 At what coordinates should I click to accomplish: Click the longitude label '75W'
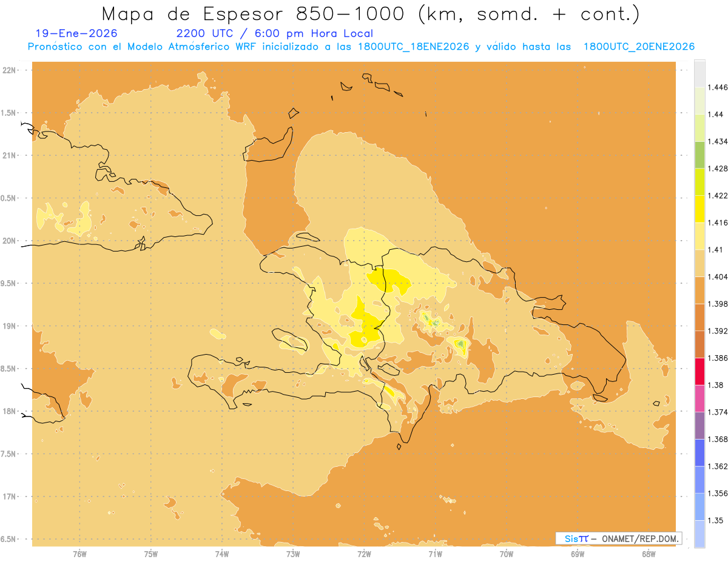(151, 554)
